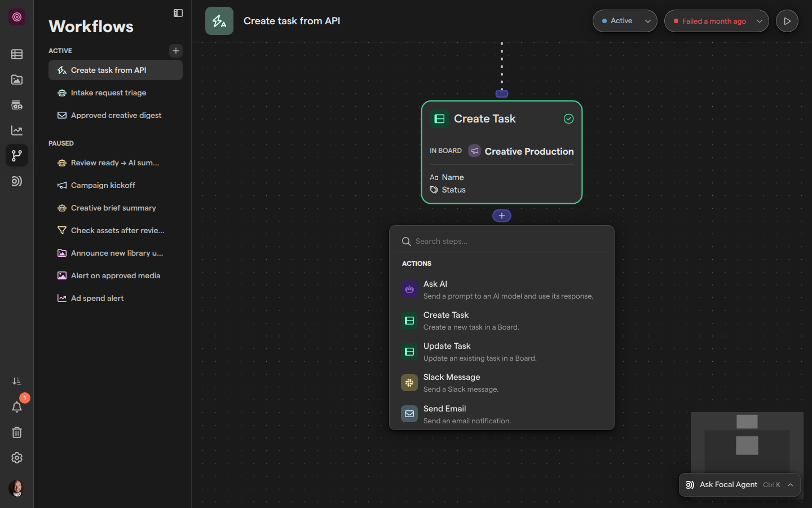Viewport: 812px width, 508px height.
Task: Choose the Send Email action
Action: pyautogui.click(x=502, y=414)
